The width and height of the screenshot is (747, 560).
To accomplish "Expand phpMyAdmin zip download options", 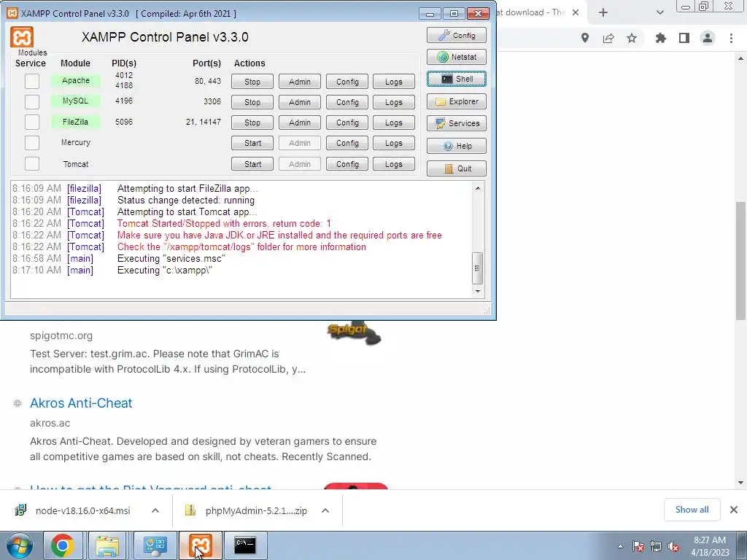I will pos(325,510).
